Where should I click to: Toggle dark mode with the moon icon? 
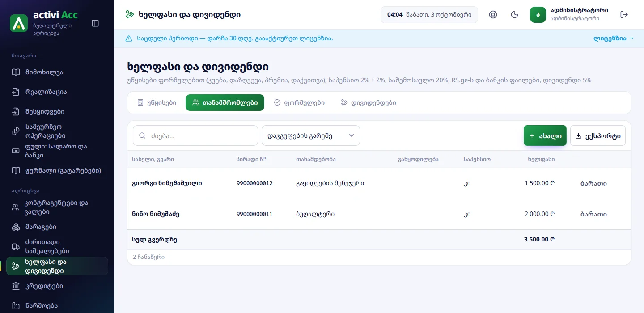tap(515, 14)
